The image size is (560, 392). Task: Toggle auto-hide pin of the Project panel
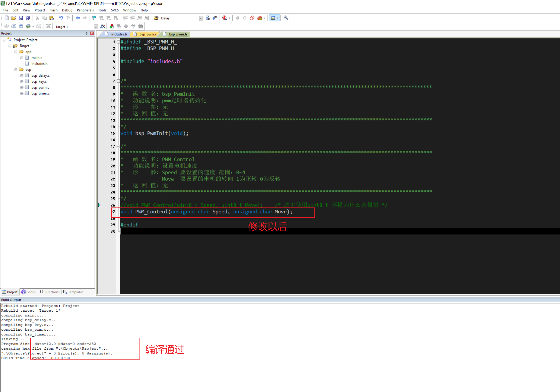[86, 33]
